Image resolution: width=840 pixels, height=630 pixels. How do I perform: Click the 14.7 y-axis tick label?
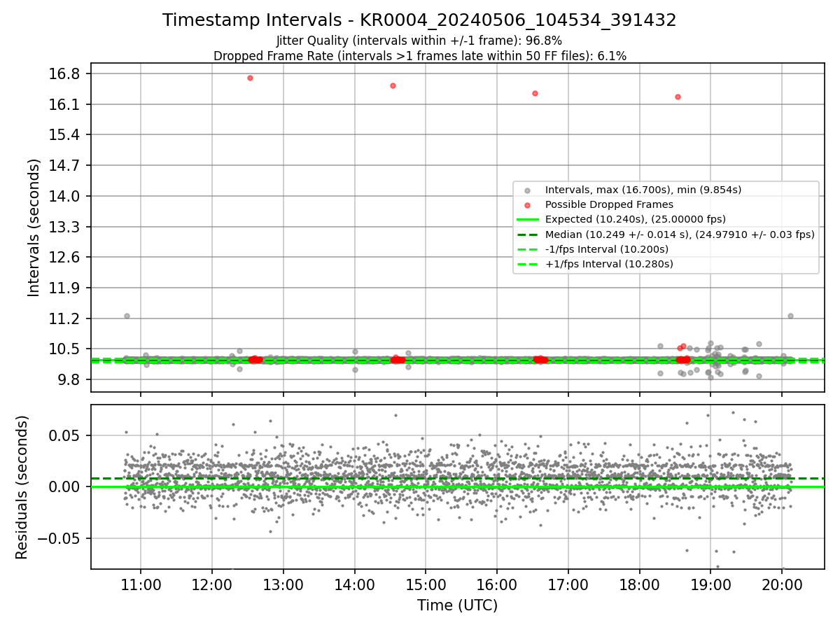[x=64, y=166]
